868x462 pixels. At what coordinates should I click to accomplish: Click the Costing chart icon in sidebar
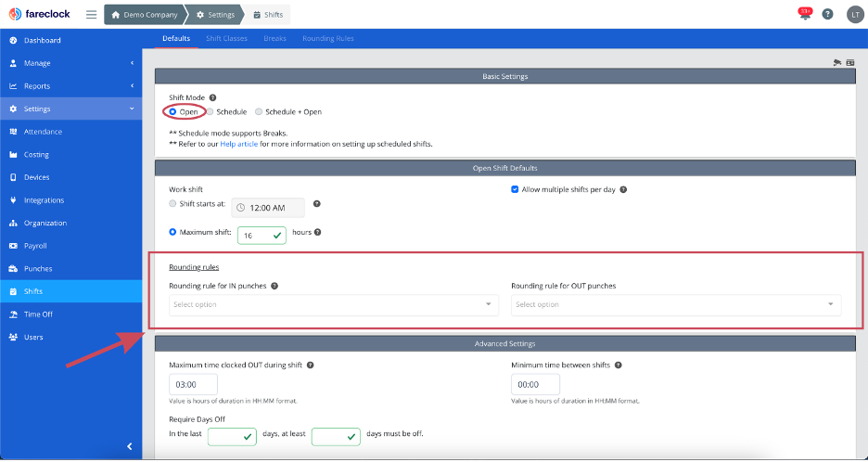tap(13, 155)
